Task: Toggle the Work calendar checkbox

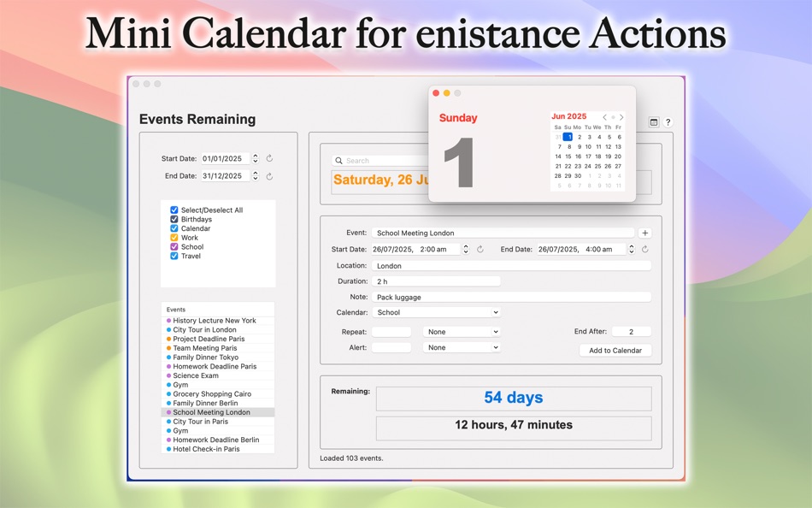Action: (x=174, y=238)
